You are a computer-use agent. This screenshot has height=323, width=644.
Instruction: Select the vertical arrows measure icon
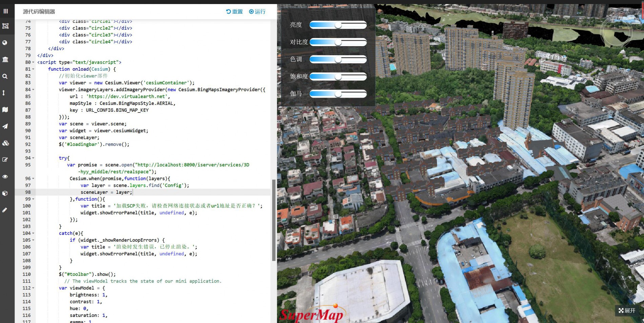[4, 93]
